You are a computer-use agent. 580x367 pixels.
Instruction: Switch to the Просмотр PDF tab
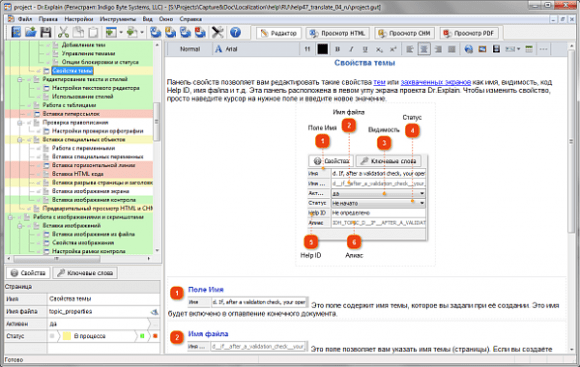pos(469,33)
